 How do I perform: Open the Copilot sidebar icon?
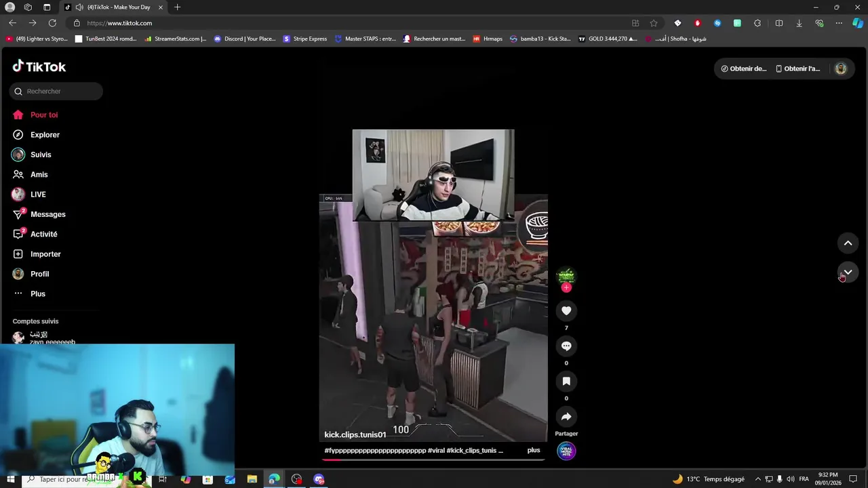coord(858,23)
